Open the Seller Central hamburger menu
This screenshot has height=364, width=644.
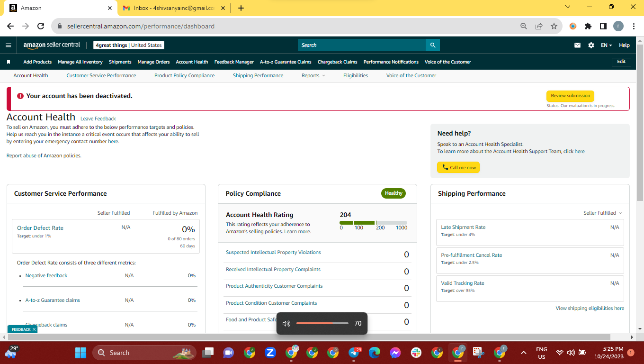(x=8, y=45)
